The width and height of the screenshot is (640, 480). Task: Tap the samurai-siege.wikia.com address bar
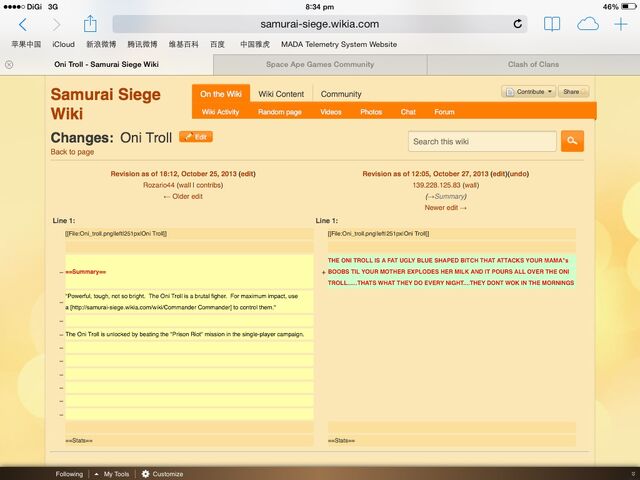320,24
